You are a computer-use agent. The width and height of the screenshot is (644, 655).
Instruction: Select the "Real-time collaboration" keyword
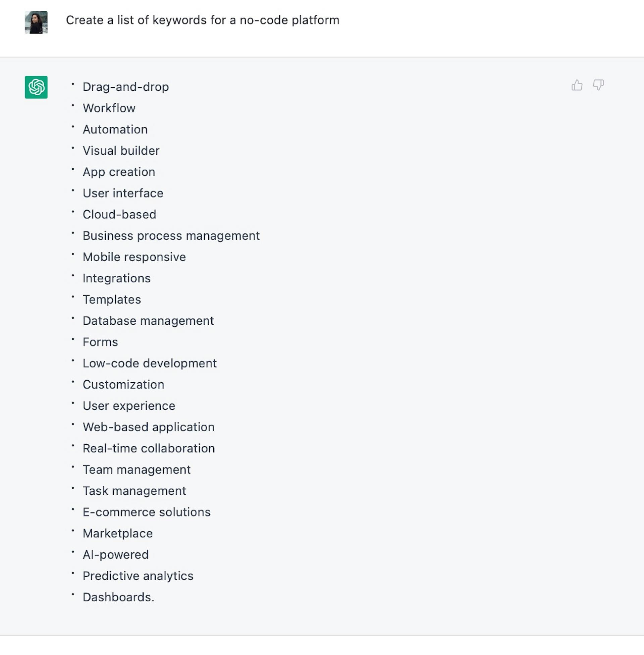[149, 448]
